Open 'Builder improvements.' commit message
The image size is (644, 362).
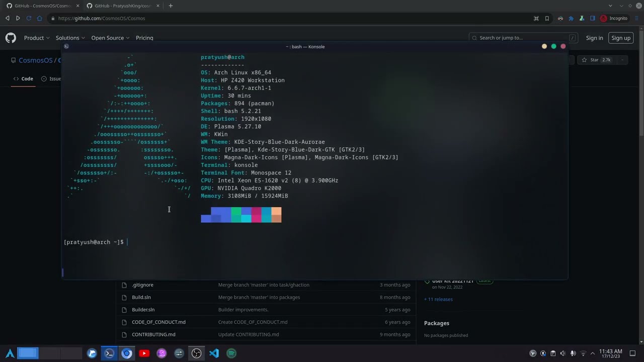click(244, 310)
